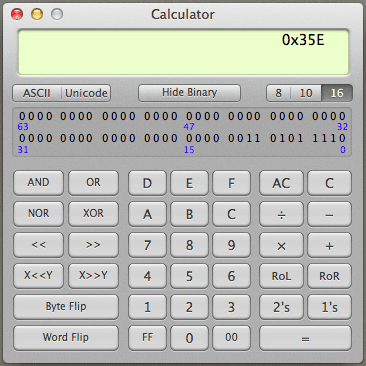This screenshot has height=366, width=366.
Task: Click the Byte Flip button
Action: pyautogui.click(x=66, y=307)
